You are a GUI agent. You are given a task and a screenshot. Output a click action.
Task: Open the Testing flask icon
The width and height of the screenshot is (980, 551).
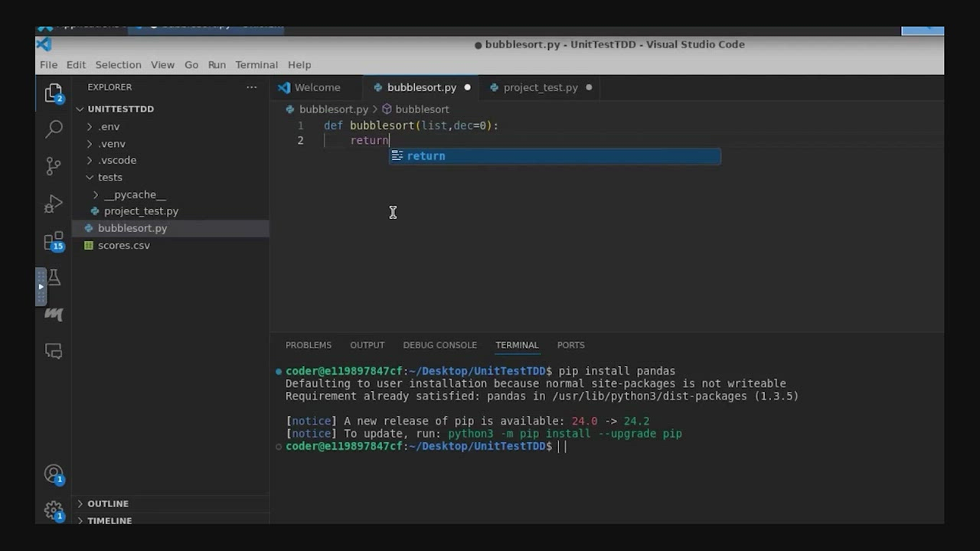pyautogui.click(x=54, y=278)
